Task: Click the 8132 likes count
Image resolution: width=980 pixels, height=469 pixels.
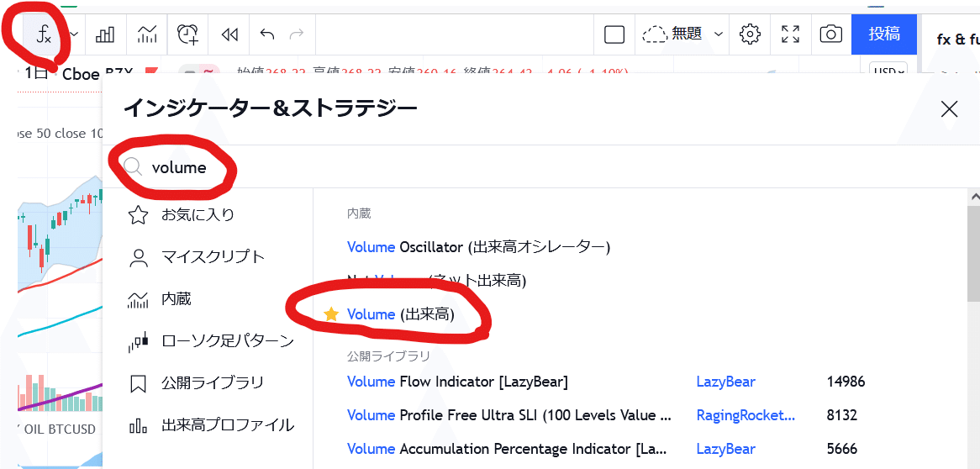Action: tap(840, 415)
